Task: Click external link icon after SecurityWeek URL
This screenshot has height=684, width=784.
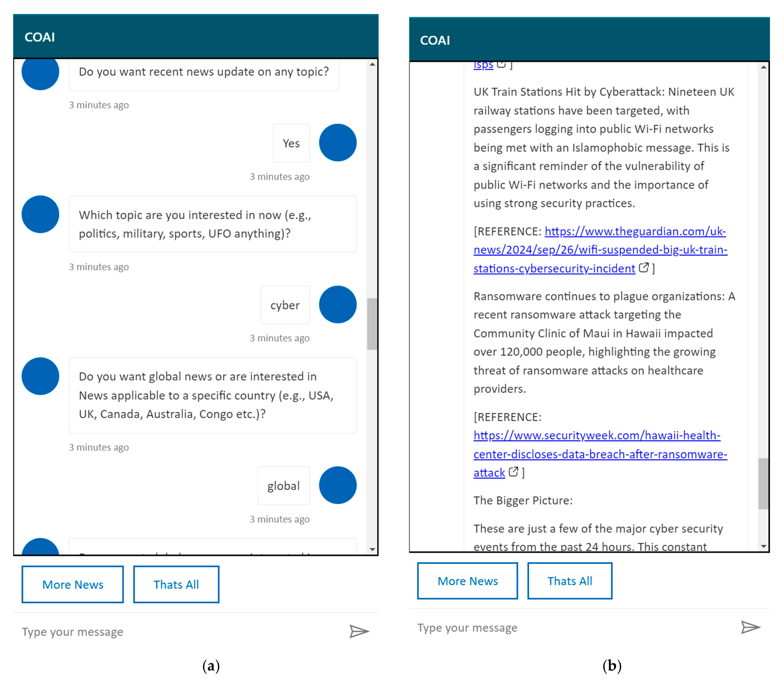Action: [x=513, y=472]
